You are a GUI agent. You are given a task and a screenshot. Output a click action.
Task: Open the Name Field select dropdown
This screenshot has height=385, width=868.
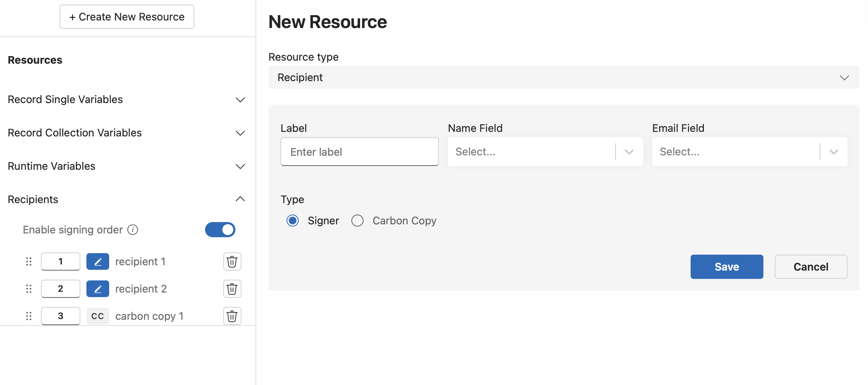click(x=545, y=152)
